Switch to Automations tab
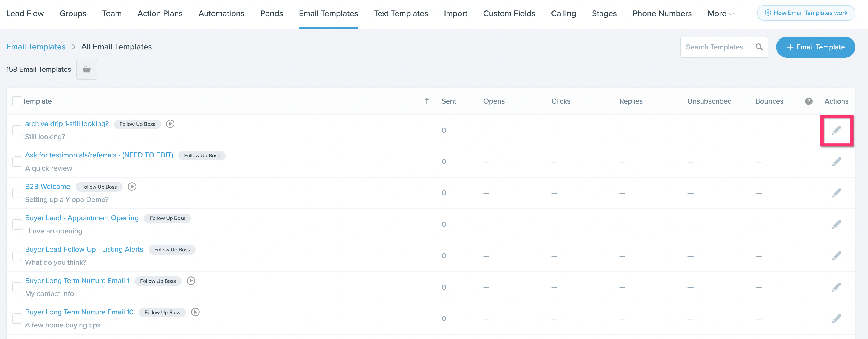The image size is (868, 339). (221, 14)
